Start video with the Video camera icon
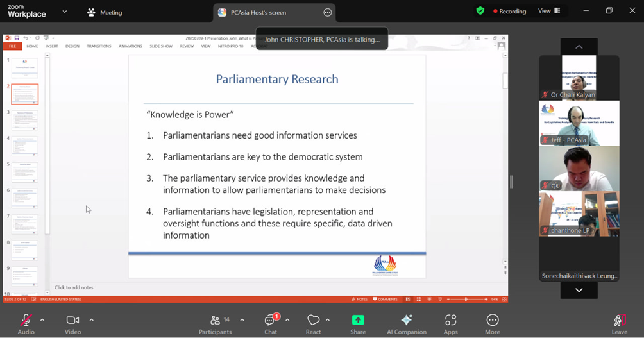The image size is (644, 338). pos(72,320)
